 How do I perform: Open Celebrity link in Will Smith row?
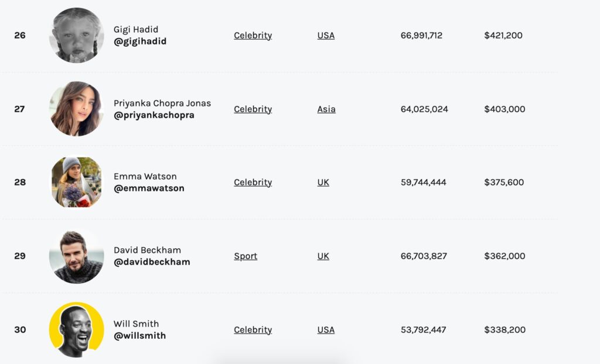tap(253, 330)
